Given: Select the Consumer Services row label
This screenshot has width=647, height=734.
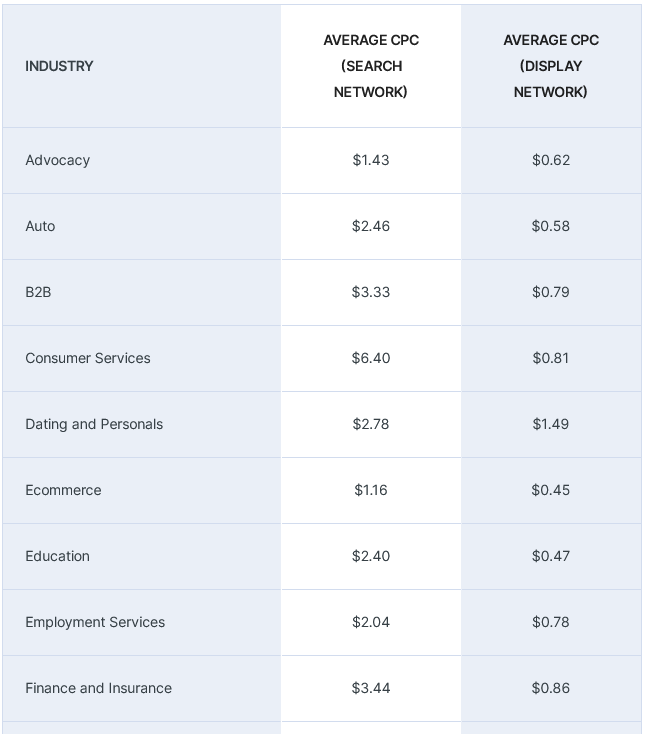Looking at the screenshot, I should (x=88, y=358).
